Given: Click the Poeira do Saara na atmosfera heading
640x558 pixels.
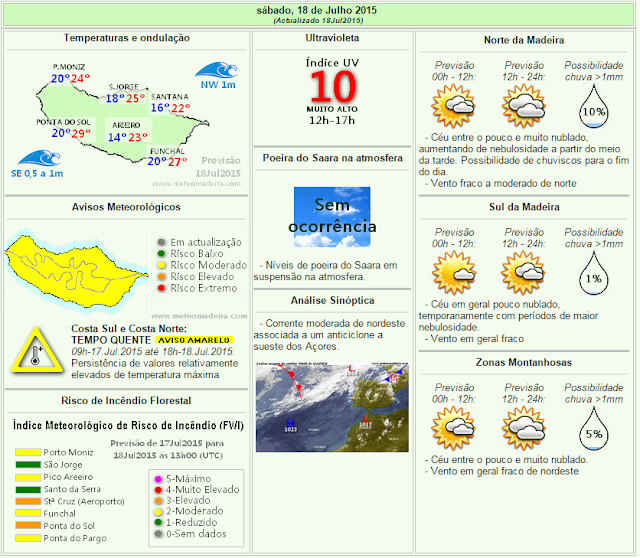Looking at the screenshot, I should pos(333,158).
